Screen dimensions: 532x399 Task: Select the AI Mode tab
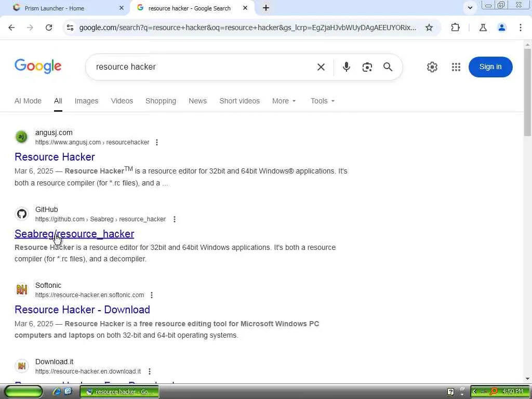click(28, 101)
